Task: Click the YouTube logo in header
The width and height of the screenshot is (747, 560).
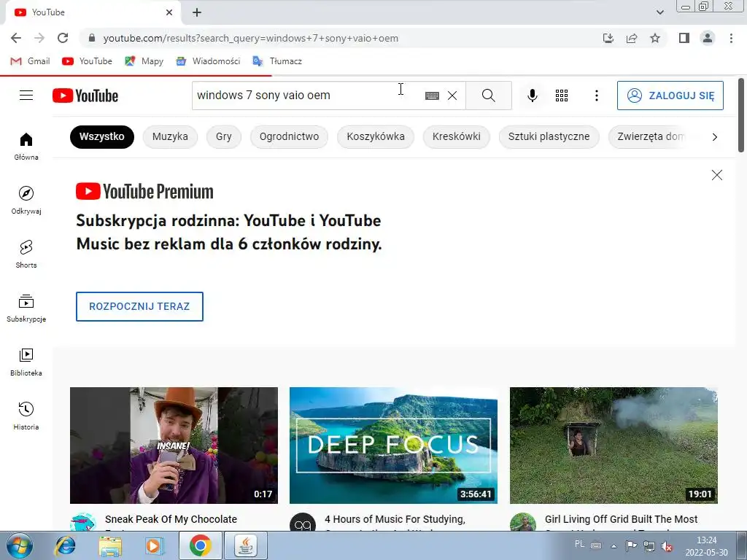Action: click(x=85, y=96)
